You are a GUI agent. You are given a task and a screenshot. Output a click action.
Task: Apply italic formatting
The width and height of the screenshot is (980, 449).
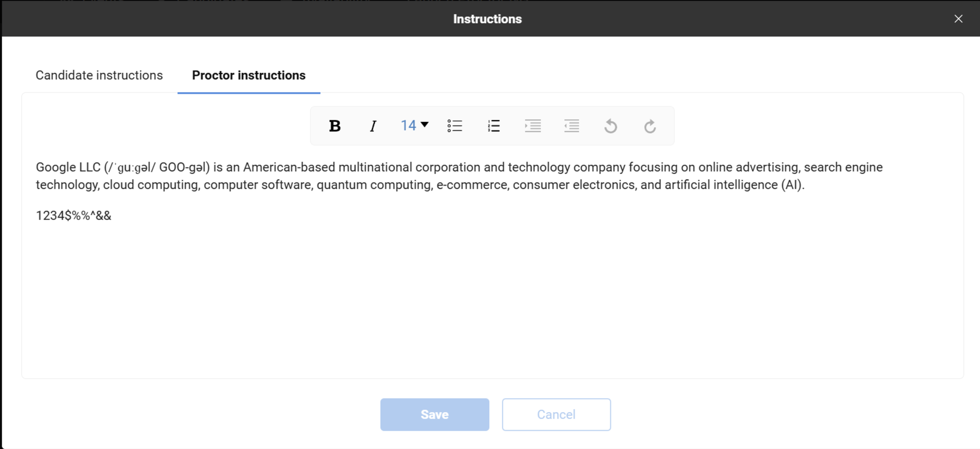pos(373,126)
